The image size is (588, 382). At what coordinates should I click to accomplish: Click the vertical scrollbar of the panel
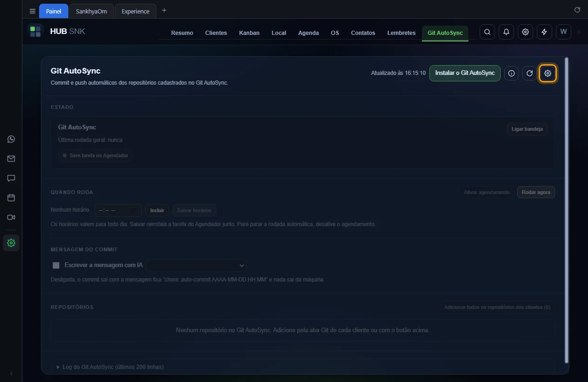(x=566, y=209)
